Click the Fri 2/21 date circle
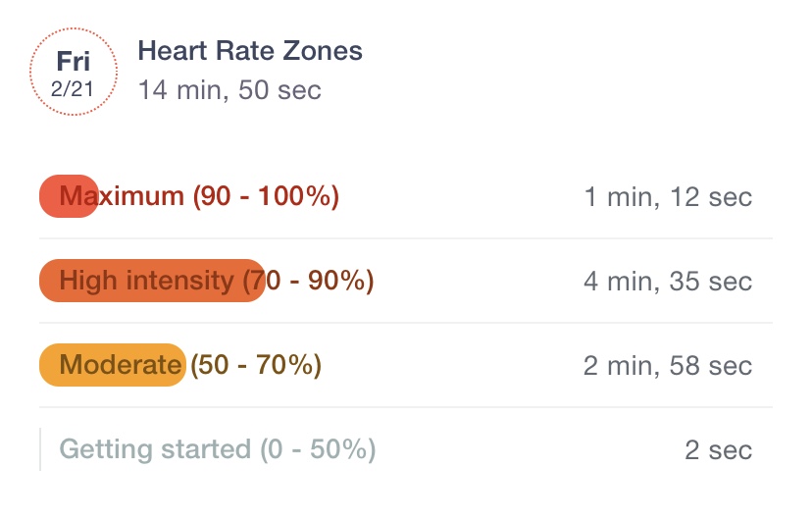This screenshot has height=520, width=812. [73, 72]
